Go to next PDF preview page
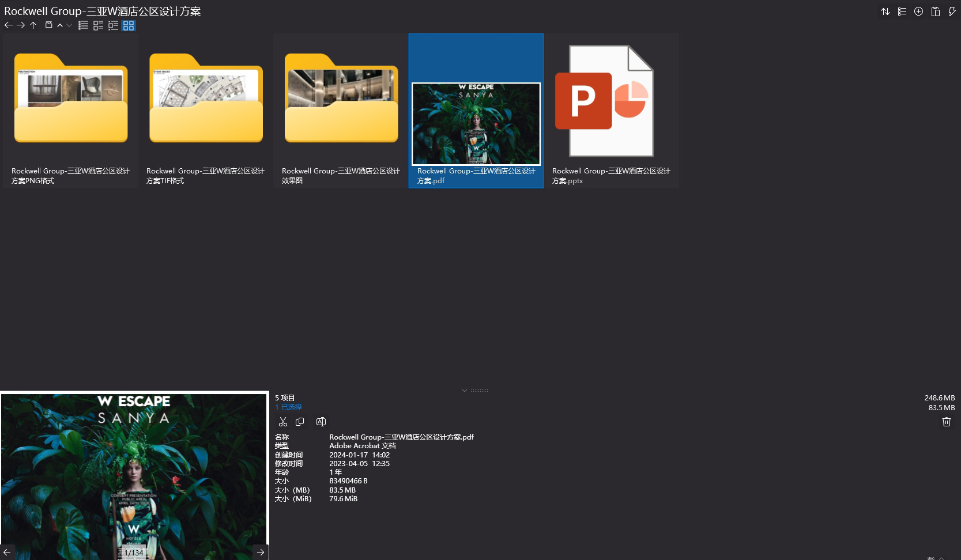The image size is (961, 560). [x=261, y=552]
